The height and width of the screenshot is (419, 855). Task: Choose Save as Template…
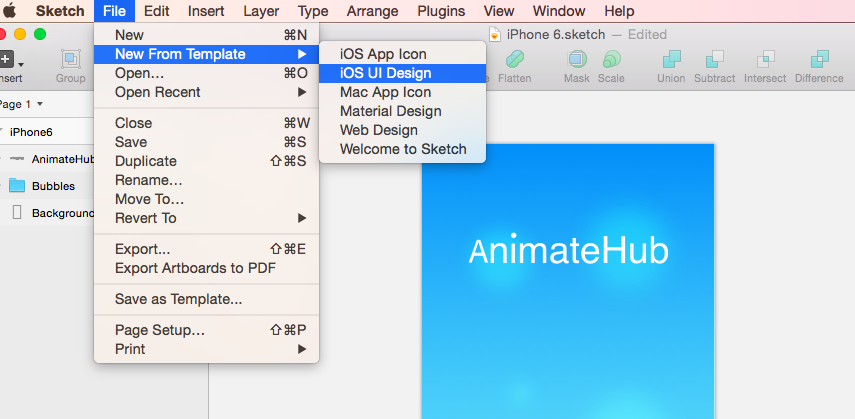(206, 300)
